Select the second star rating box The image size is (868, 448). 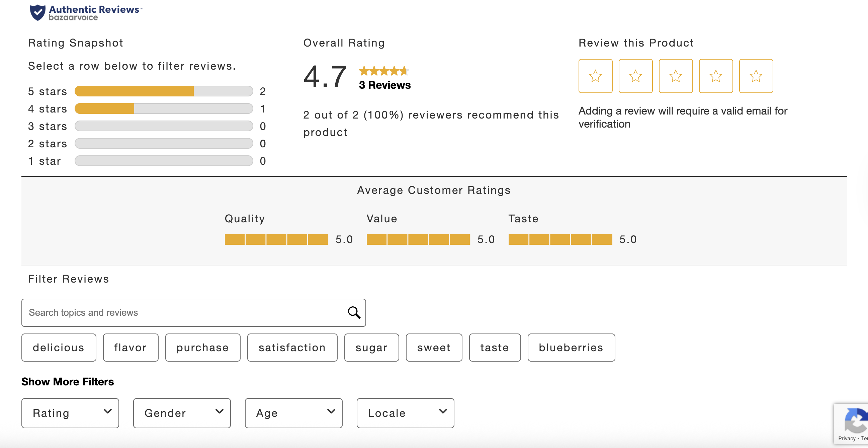pyautogui.click(x=635, y=76)
